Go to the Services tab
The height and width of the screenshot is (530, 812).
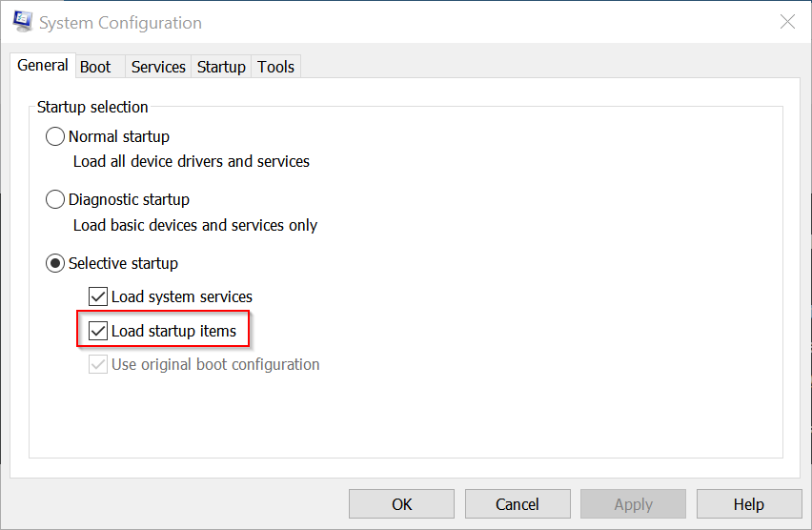pyautogui.click(x=158, y=67)
